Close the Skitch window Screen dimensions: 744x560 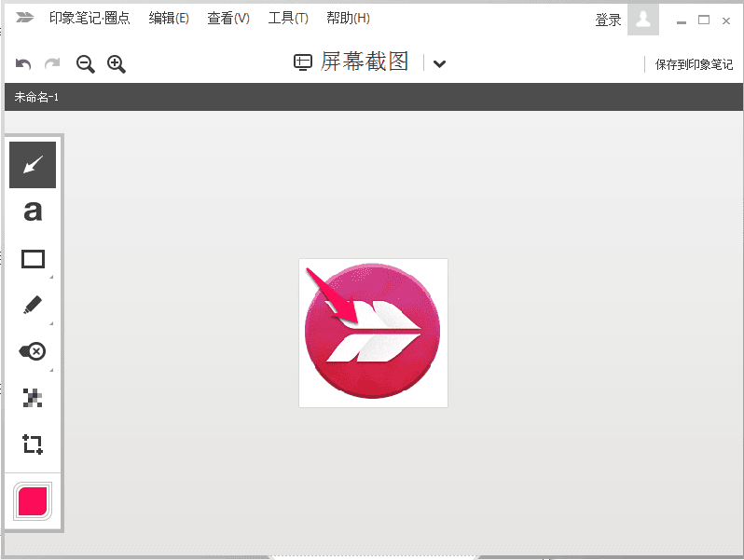pos(726,20)
